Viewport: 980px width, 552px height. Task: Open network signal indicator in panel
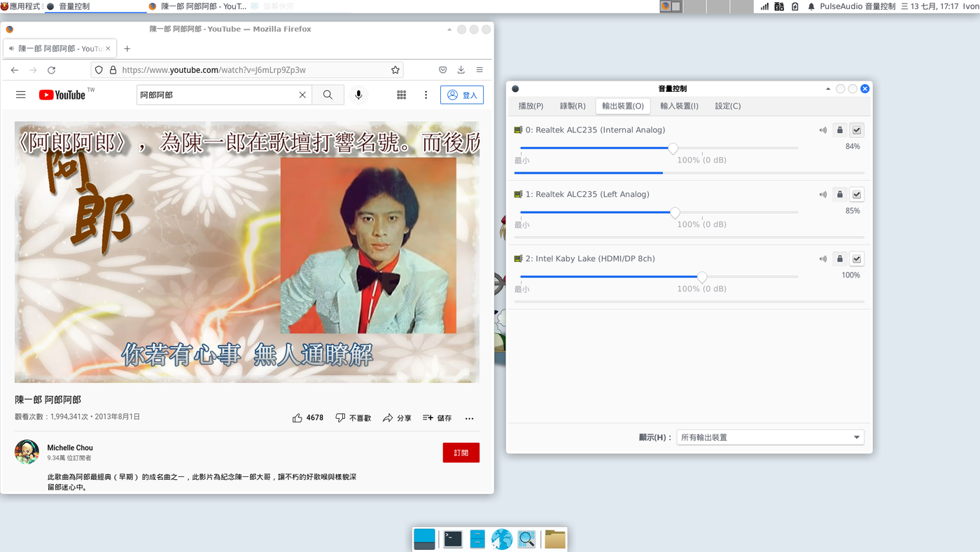764,6
